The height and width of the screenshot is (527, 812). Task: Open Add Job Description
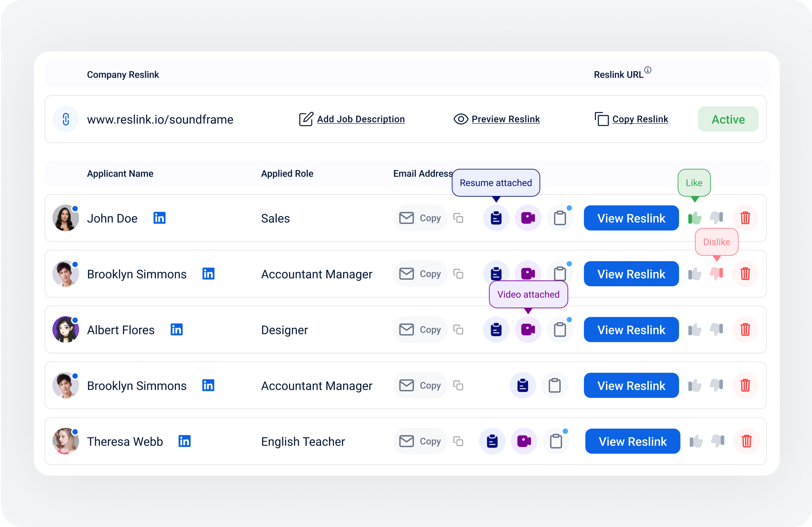tap(360, 119)
